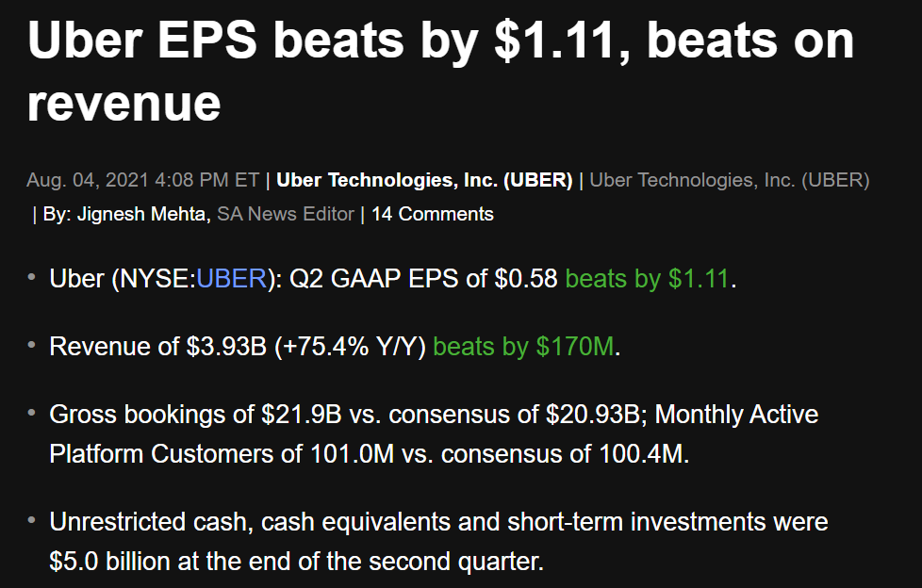Click 'Gross bookings of $21.9B' text
Image resolution: width=922 pixels, height=588 pixels.
coord(195,415)
